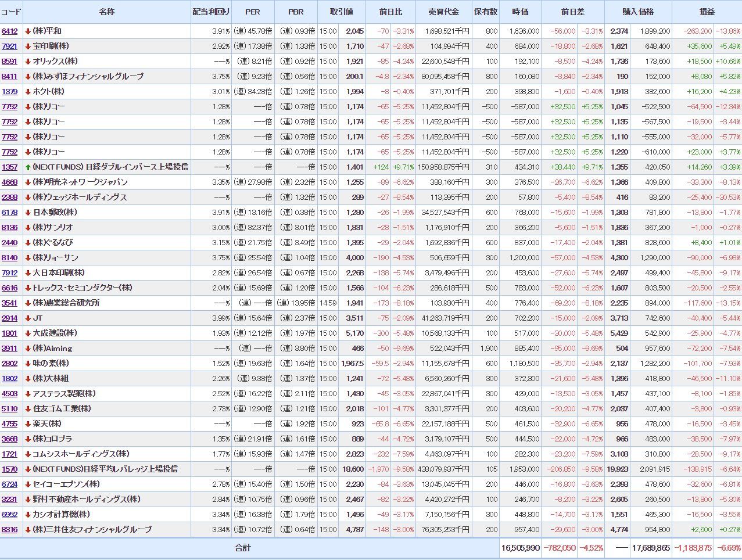Click green up arrow beside 日経ダブルインバース上場投信
742x560 pixels.
[x=28, y=167]
